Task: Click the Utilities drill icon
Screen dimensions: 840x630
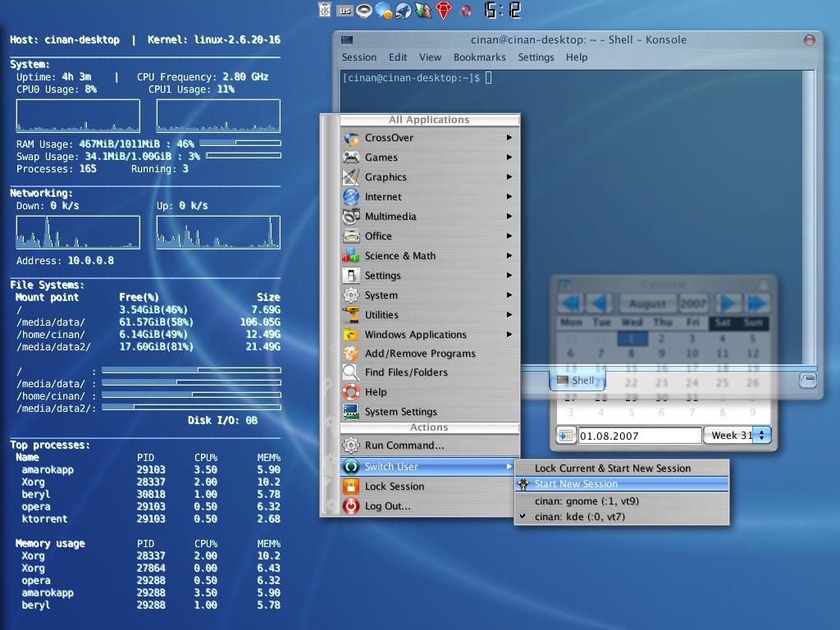Action: click(x=351, y=315)
